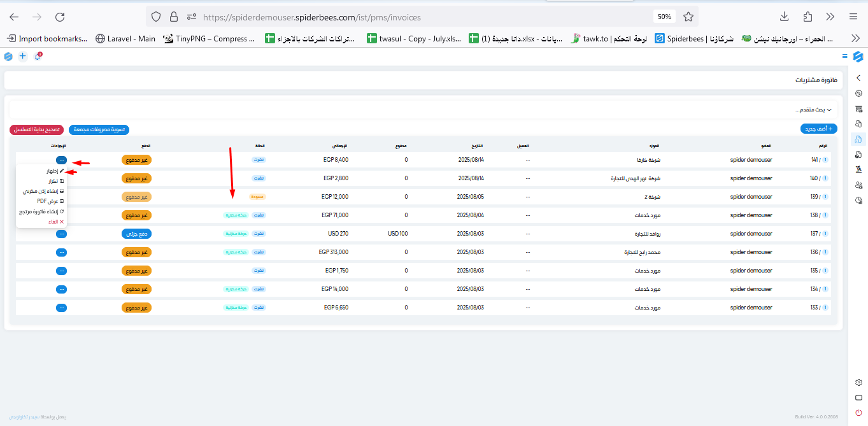Open the twasul - Copy - July.xls bookmark
Screen dimensions: 868x426
point(414,39)
